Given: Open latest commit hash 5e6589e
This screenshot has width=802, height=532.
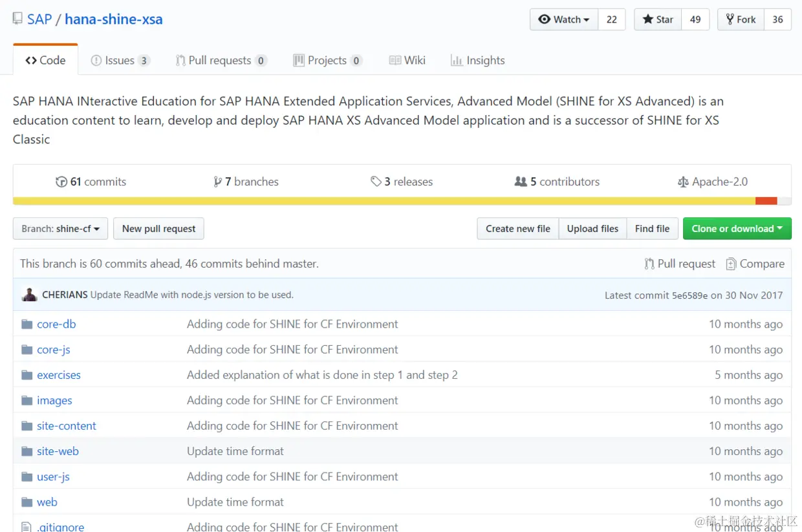Looking at the screenshot, I should pos(689,295).
